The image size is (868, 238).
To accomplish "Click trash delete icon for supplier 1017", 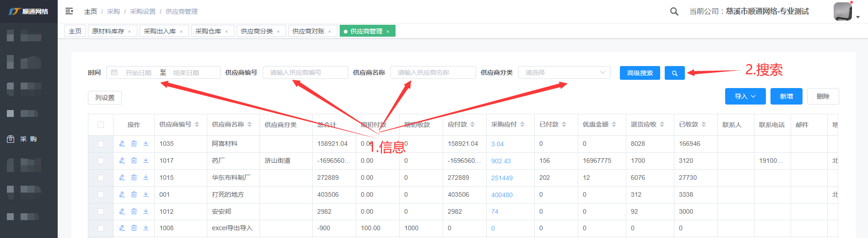I will [x=134, y=161].
